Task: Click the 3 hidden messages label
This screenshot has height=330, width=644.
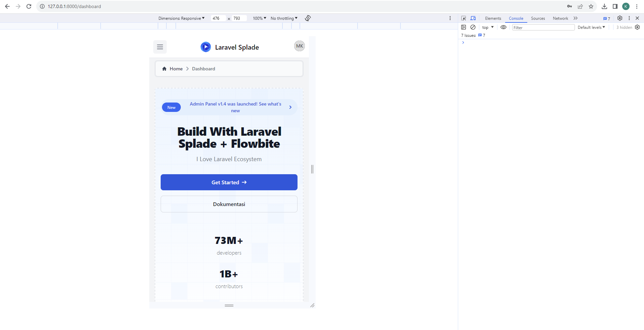Action: [624, 27]
